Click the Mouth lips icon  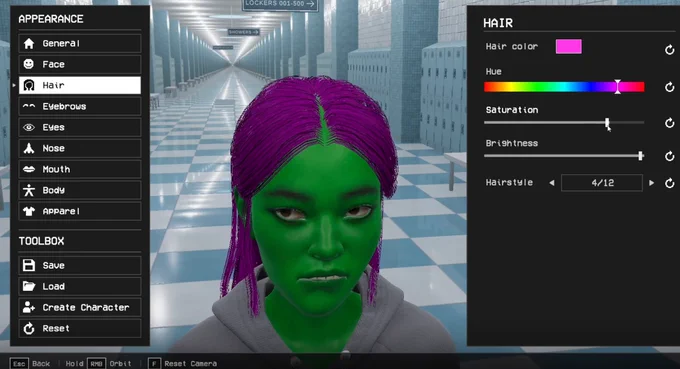[x=29, y=169]
